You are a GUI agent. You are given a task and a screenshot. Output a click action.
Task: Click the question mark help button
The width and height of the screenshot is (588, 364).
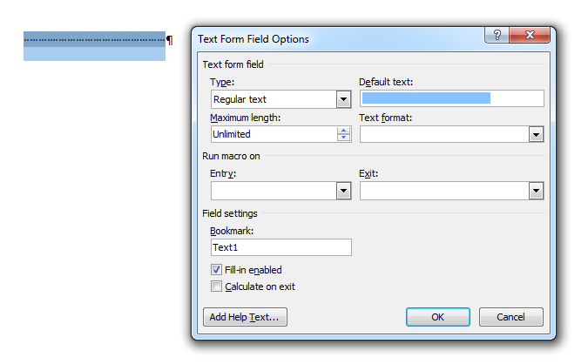tap(497, 36)
